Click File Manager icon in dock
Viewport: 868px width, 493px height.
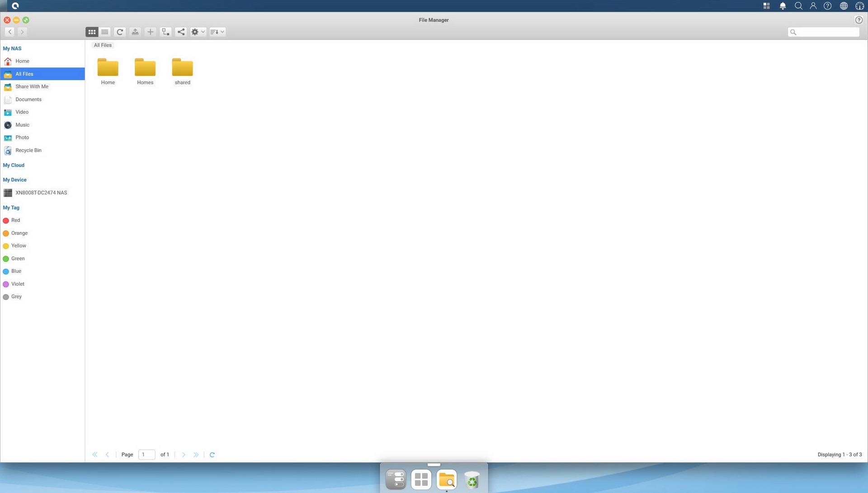(447, 479)
